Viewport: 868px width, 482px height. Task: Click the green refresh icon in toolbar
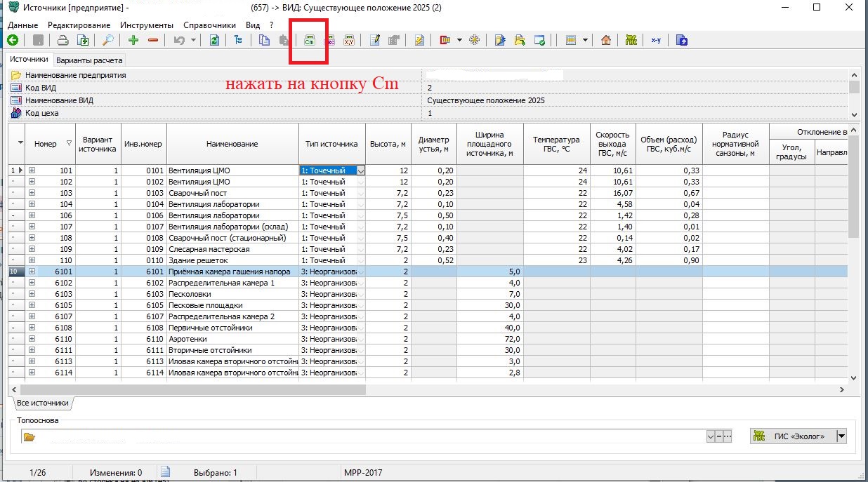coord(214,41)
